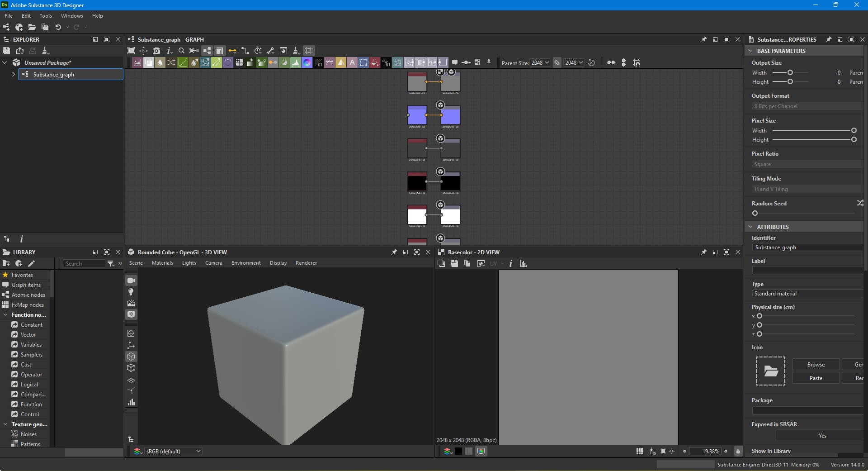The image size is (868, 471).
Task: Expand the Substance_graph tree item
Action: click(x=14, y=74)
